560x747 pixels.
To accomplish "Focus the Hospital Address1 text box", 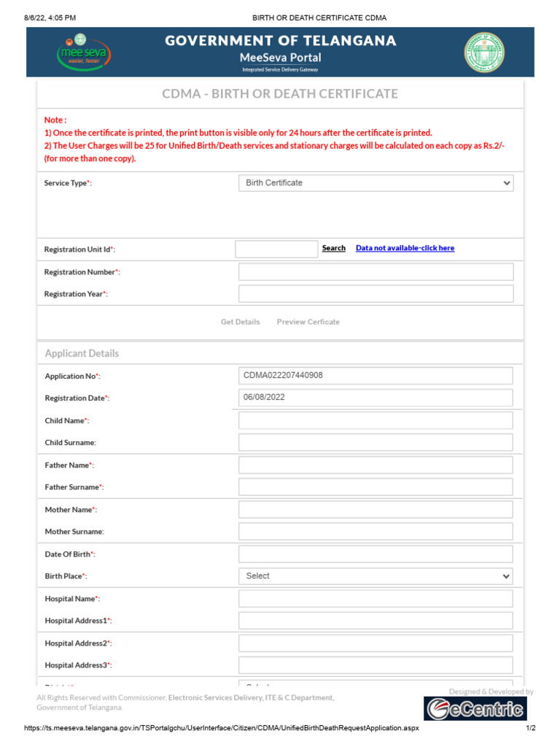I will [x=376, y=621].
